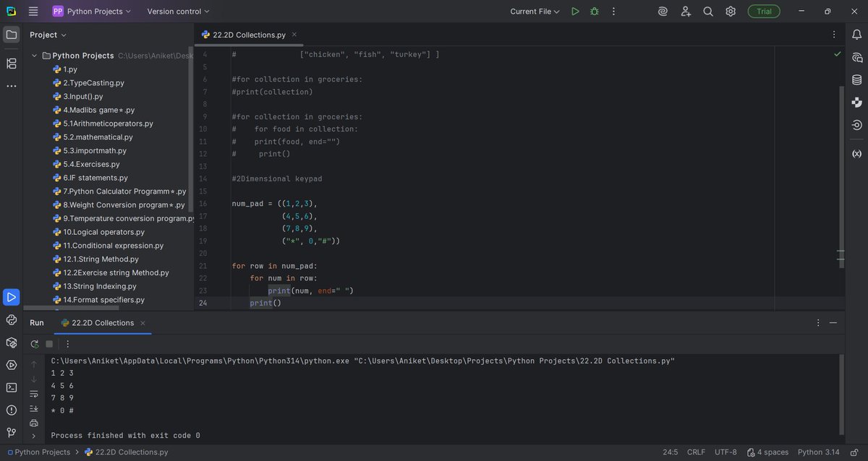Start debugging with the bug icon
The width and height of the screenshot is (868, 461).
[x=595, y=12]
